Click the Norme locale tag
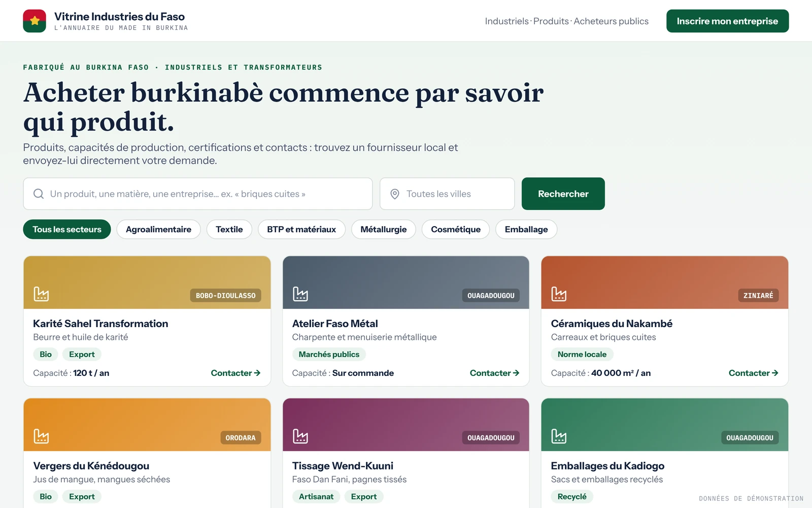Screen dimensions: 812x508 [x=582, y=354]
